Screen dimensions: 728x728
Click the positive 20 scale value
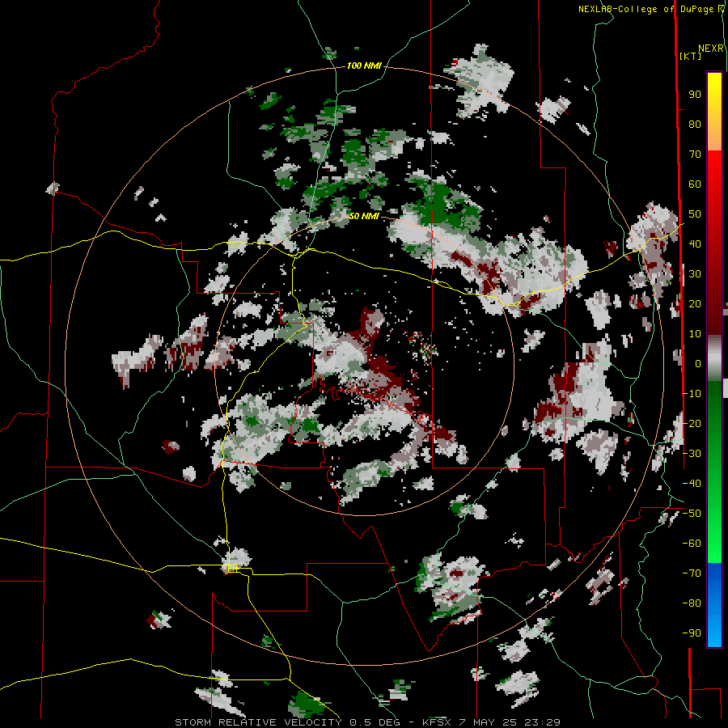click(695, 304)
